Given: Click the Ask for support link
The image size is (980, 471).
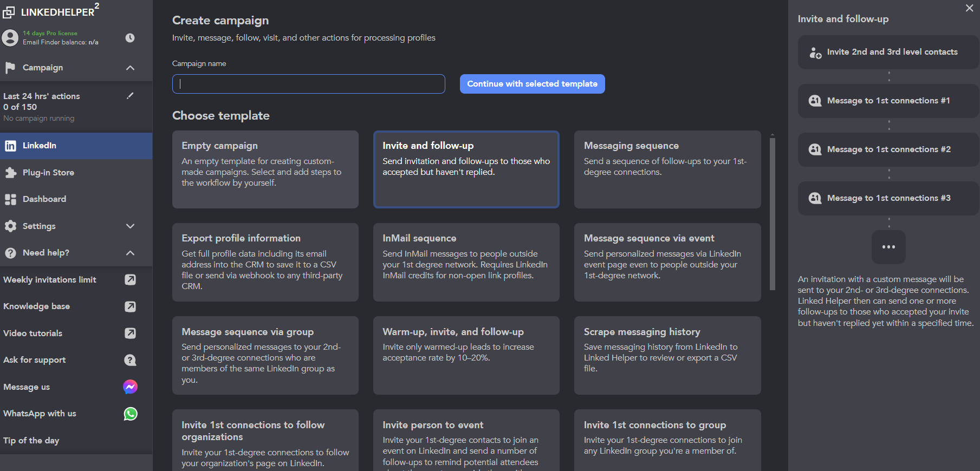Looking at the screenshot, I should coord(34,360).
